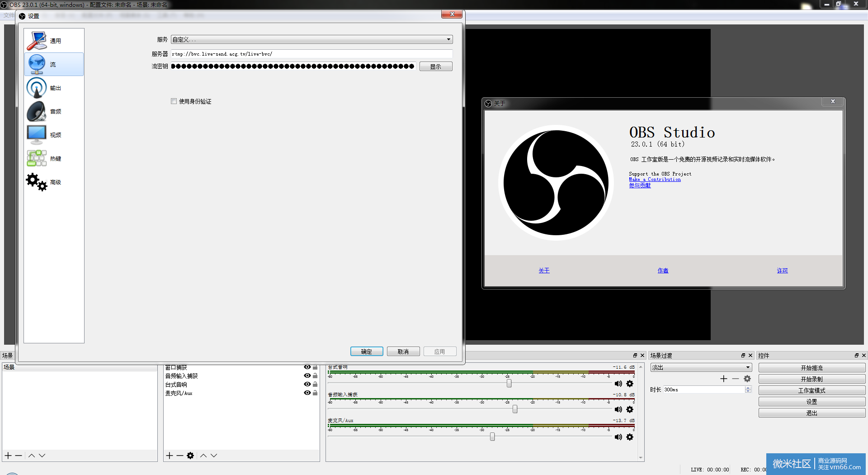
Task: Toggle visibility of the 台式音响 source
Action: tap(307, 384)
